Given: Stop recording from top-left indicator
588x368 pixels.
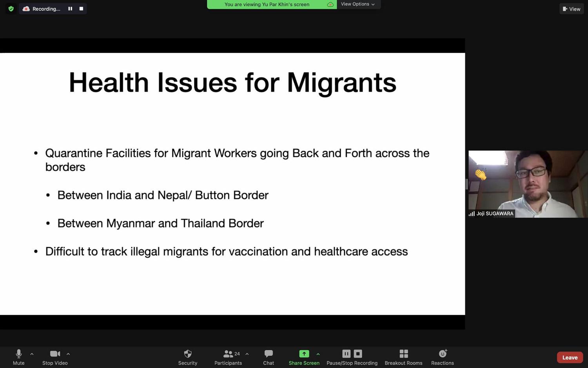Looking at the screenshot, I should click(x=81, y=9).
